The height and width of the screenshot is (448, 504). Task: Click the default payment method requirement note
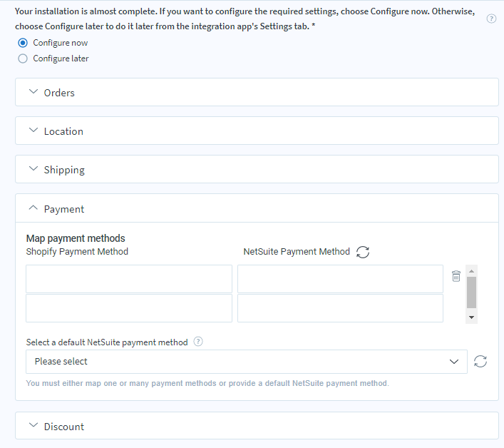tap(207, 383)
